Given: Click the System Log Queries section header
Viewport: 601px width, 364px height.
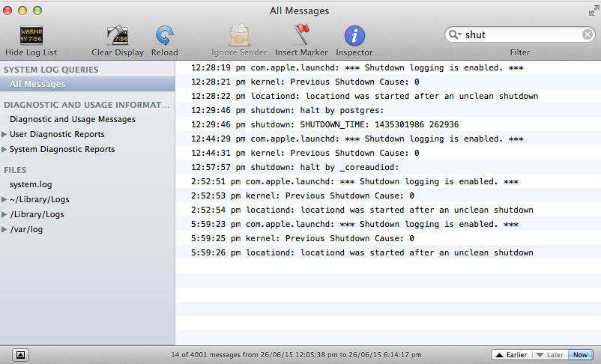Looking at the screenshot, I should (51, 70).
